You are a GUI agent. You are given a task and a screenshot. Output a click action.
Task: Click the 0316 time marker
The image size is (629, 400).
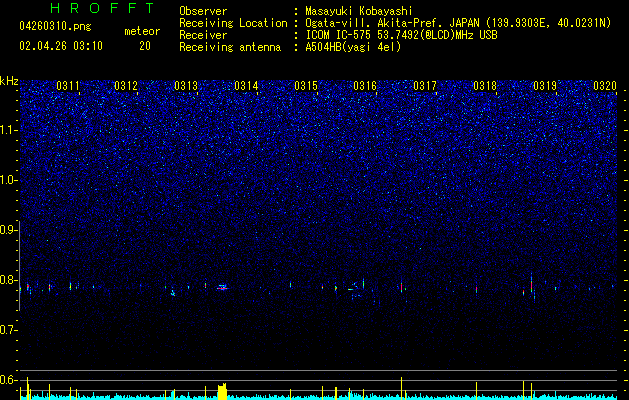(x=365, y=86)
